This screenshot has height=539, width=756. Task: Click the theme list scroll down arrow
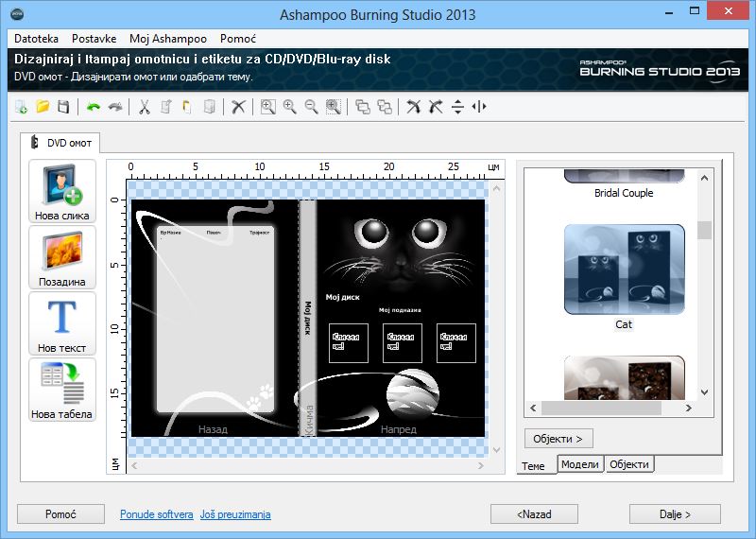tap(704, 391)
